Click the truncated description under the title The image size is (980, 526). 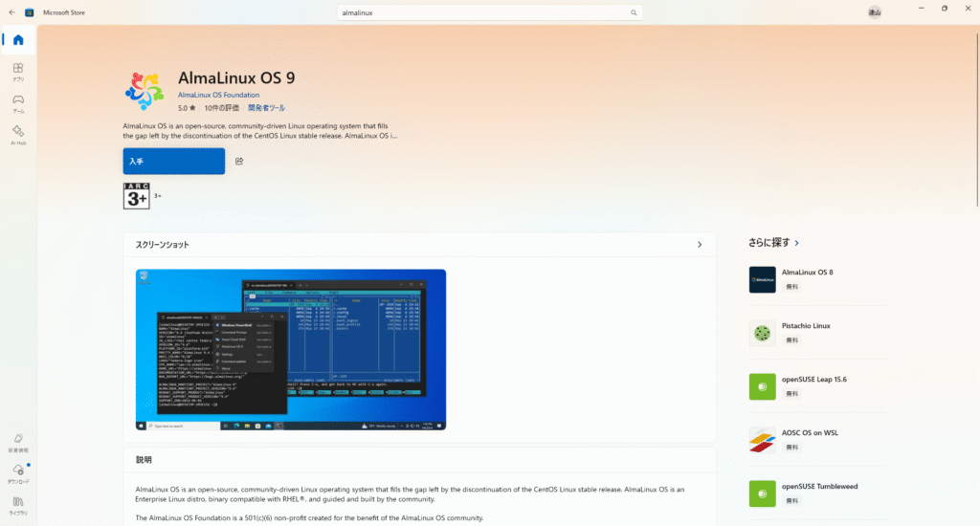(x=260, y=131)
